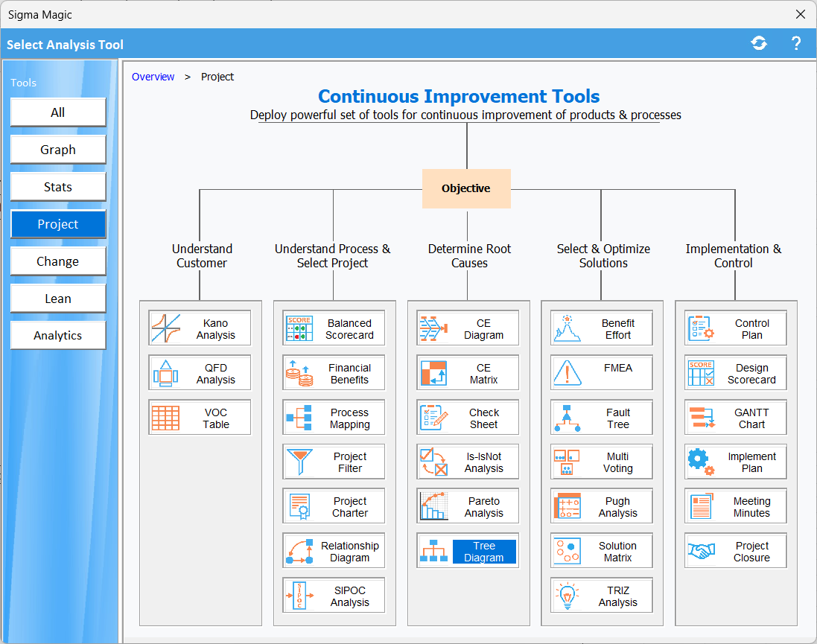This screenshot has height=644, width=817.
Task: Switch to the Stats tools category
Action: tap(58, 187)
